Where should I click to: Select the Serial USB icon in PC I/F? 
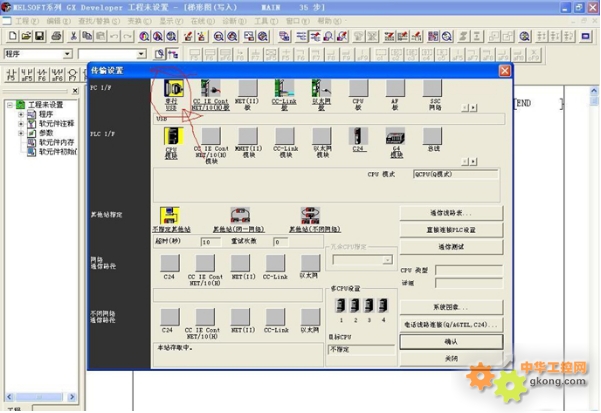[x=173, y=88]
